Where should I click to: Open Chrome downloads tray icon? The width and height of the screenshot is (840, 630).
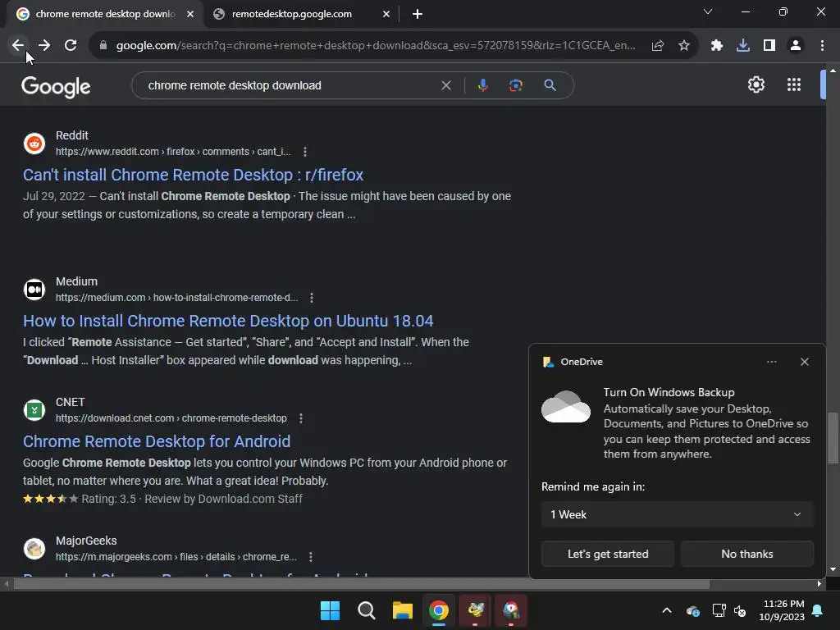click(743, 46)
